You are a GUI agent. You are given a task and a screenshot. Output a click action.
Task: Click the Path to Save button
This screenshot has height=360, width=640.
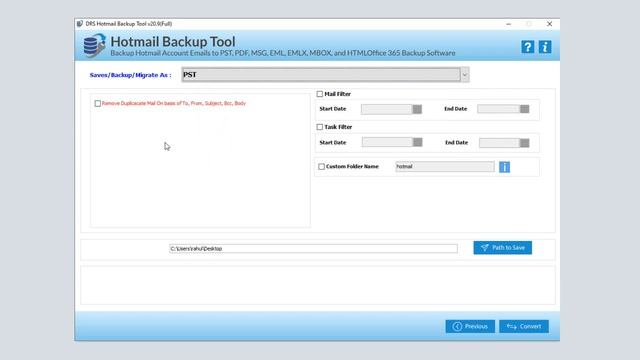tap(502, 248)
